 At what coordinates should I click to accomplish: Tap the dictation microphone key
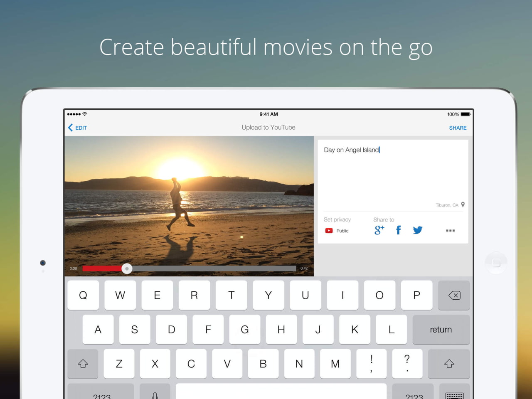pyautogui.click(x=155, y=393)
